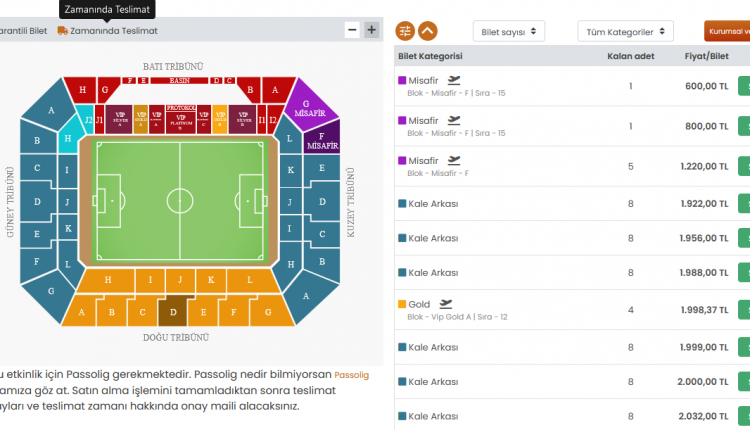
Task: Click the Basın section in Batı Tribünü
Action: [179, 80]
